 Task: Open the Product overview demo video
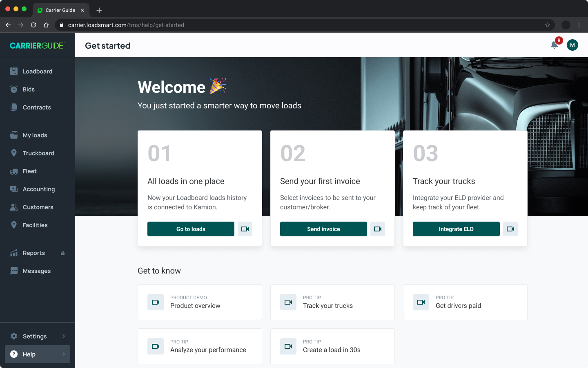coord(200,302)
